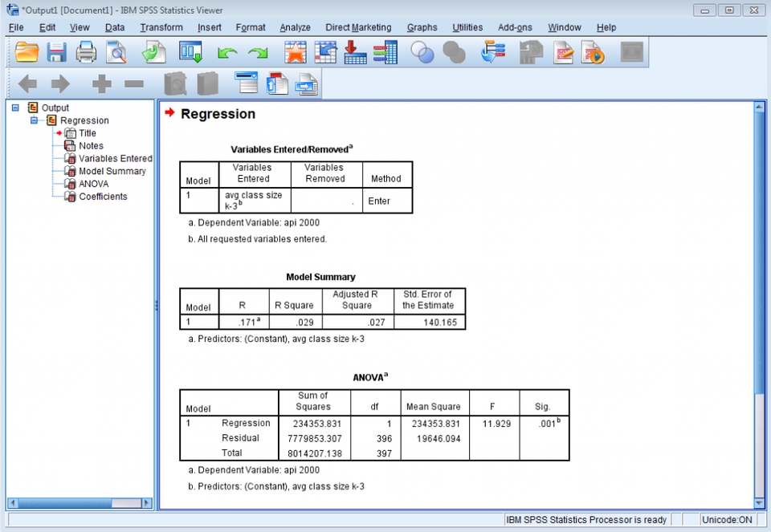Redo the last undone action

(x=259, y=51)
